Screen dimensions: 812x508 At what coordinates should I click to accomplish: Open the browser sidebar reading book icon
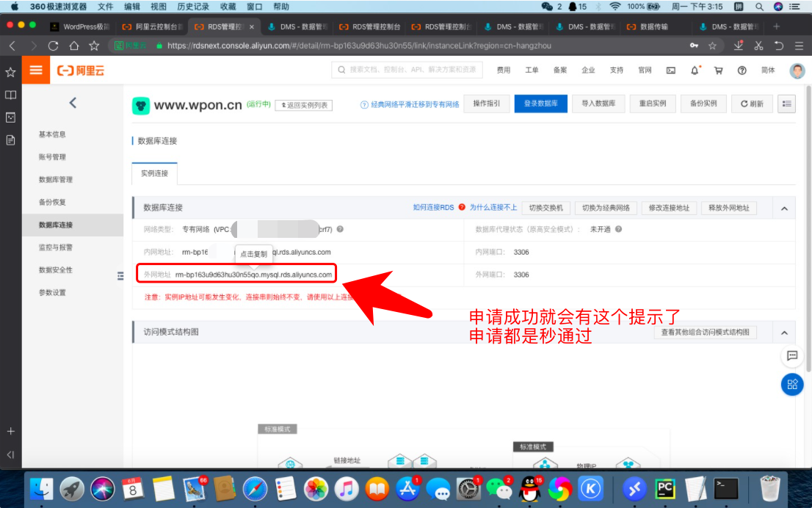[10, 95]
